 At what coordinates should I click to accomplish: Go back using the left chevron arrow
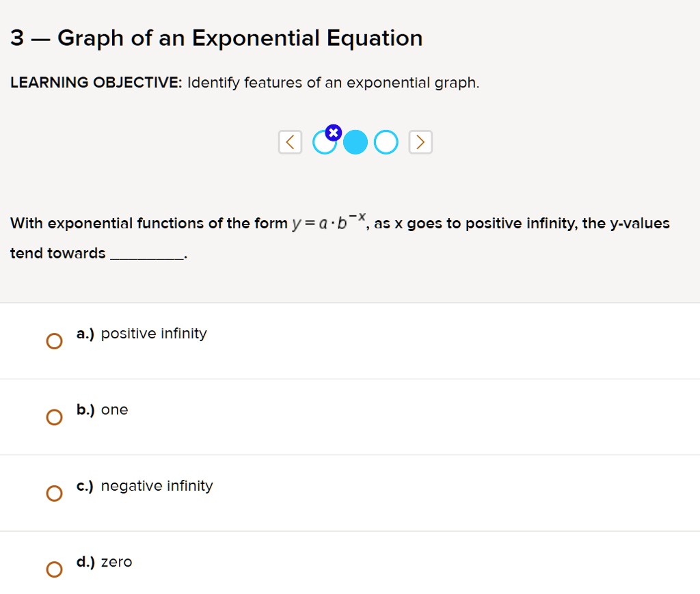click(289, 141)
